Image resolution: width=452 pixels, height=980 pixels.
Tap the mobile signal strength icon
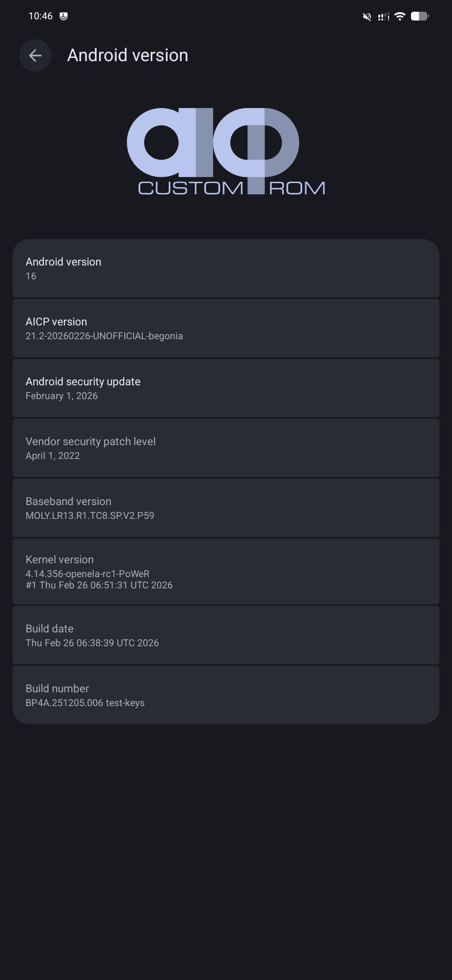[x=383, y=17]
